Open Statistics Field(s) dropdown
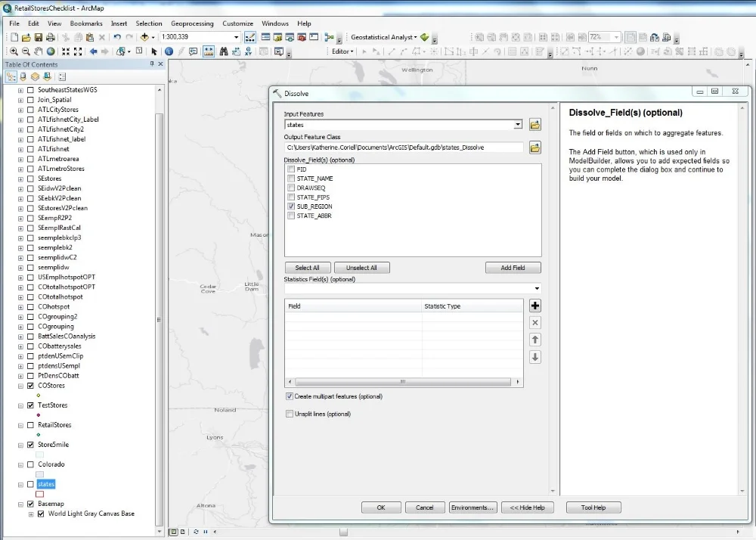This screenshot has height=540, width=756. 537,288
